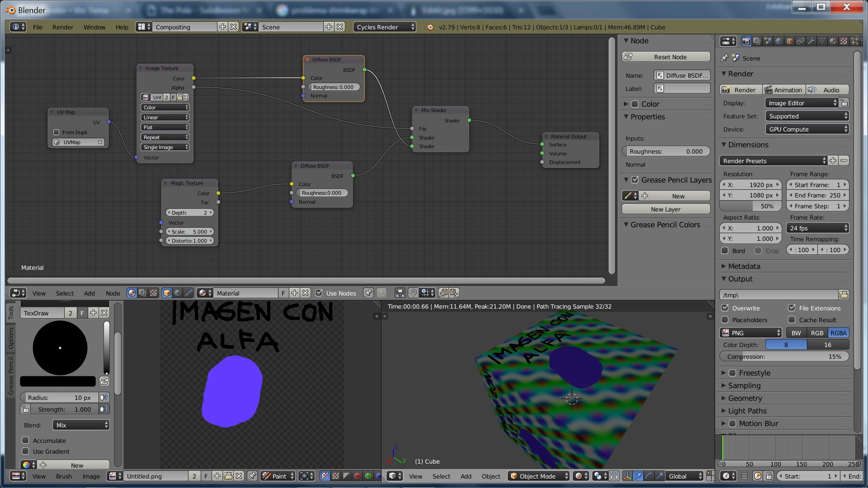Click the brush color wheel icon
Image resolution: width=868 pixels, height=488 pixels.
pos(26,465)
